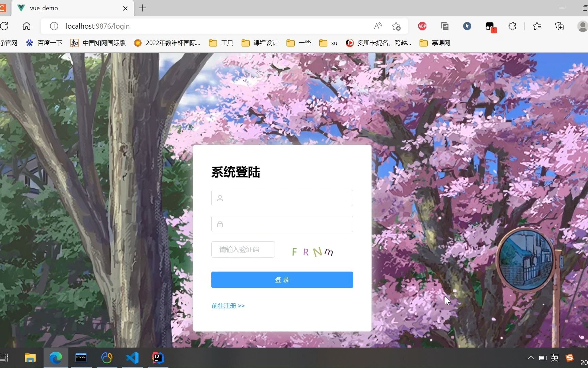This screenshot has width=588, height=368.
Task: Open the 中国知网国际版 bookmark
Action: [x=98, y=43]
